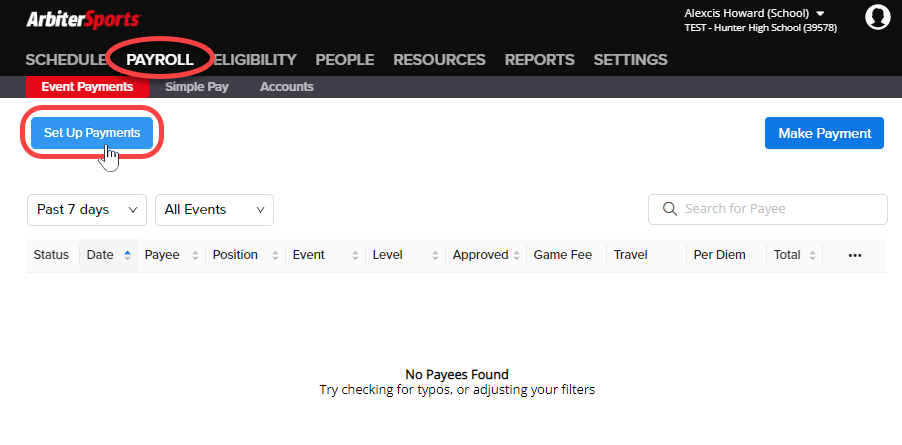Open the three-dots column options menu
902x445 pixels.
(x=854, y=255)
